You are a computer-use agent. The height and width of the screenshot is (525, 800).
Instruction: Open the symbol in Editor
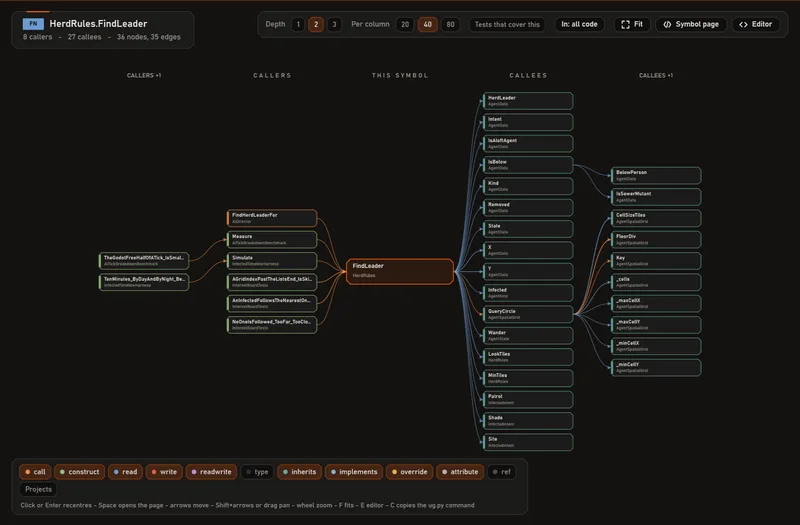756,24
